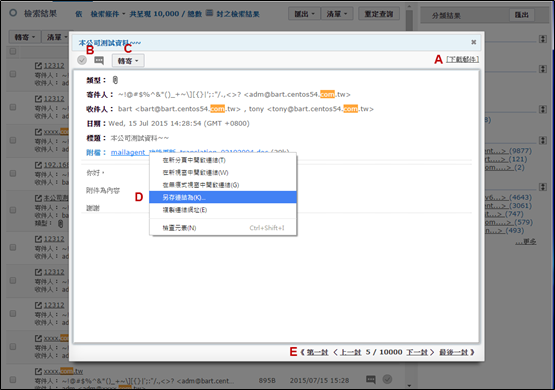
Task: Go to 下一封 mail
Action: pyautogui.click(x=417, y=352)
